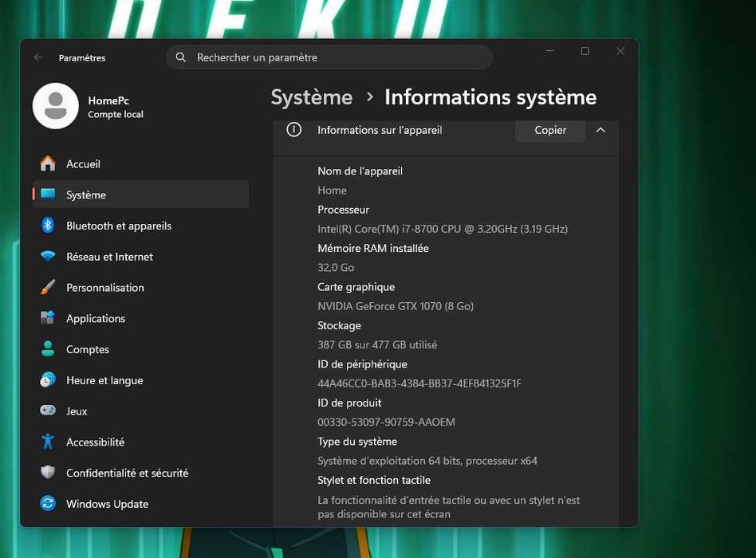The image size is (756, 558).
Task: Click the Système d'exploitation 64 bits text
Action: point(427,461)
